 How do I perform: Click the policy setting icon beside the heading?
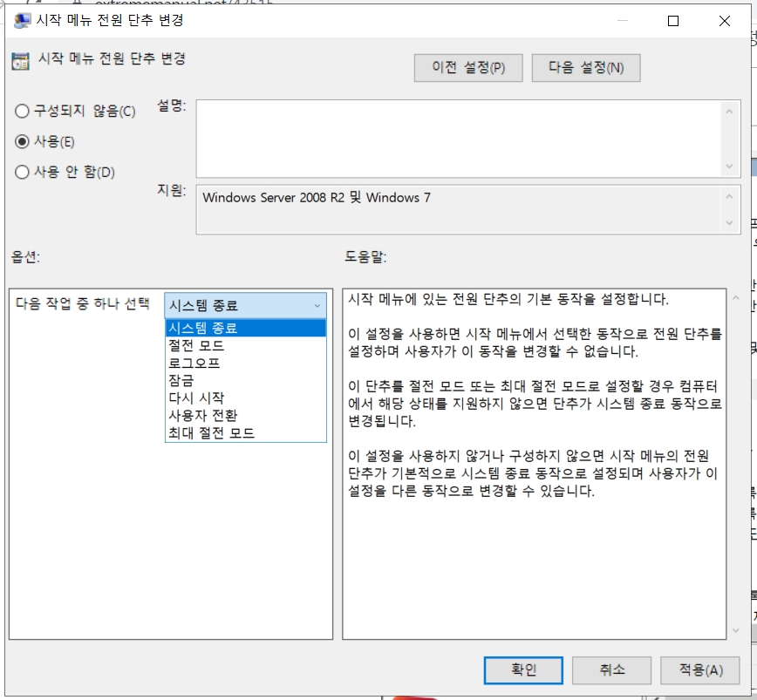[20, 61]
